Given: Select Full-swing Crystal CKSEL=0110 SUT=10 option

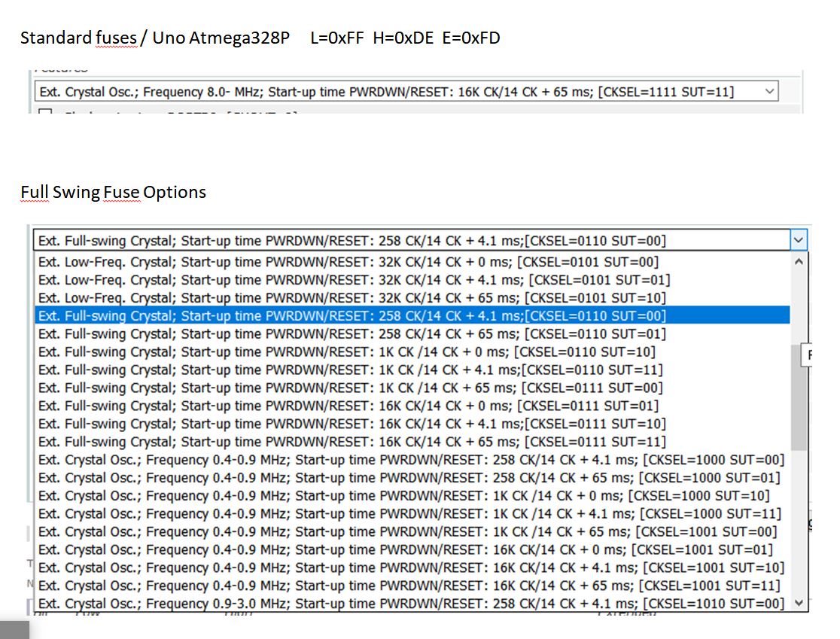Looking at the screenshot, I should (412, 352).
